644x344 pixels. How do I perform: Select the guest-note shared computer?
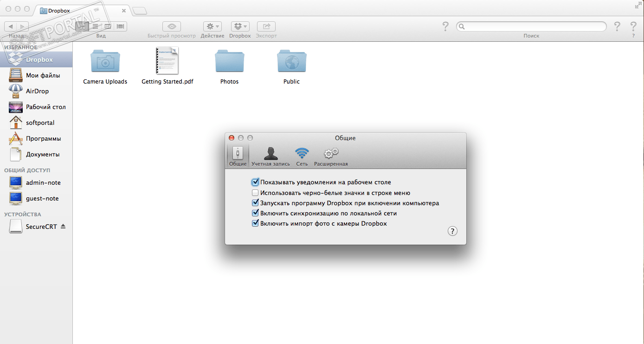36,198
